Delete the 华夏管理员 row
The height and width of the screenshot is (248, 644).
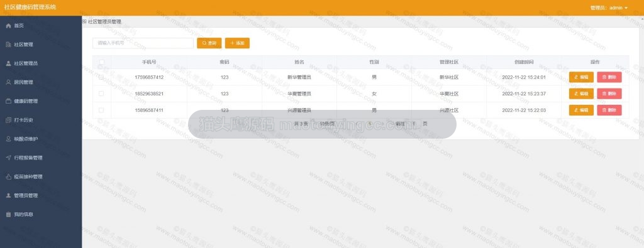click(609, 94)
